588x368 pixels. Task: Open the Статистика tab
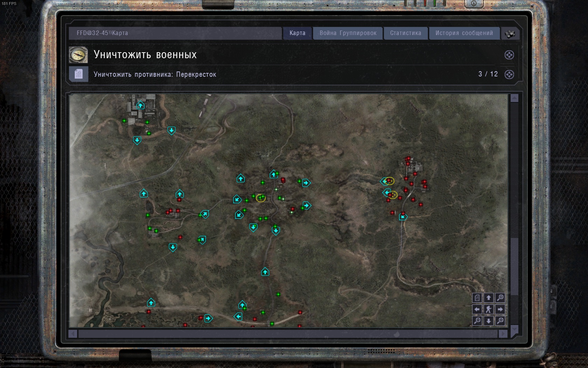coord(406,33)
